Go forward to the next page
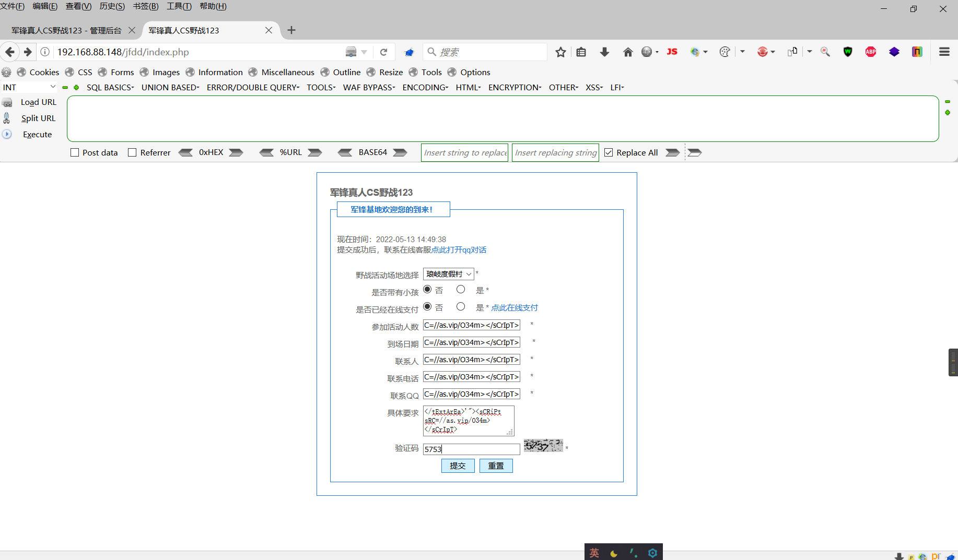Viewport: 958px width, 560px height. tap(28, 52)
